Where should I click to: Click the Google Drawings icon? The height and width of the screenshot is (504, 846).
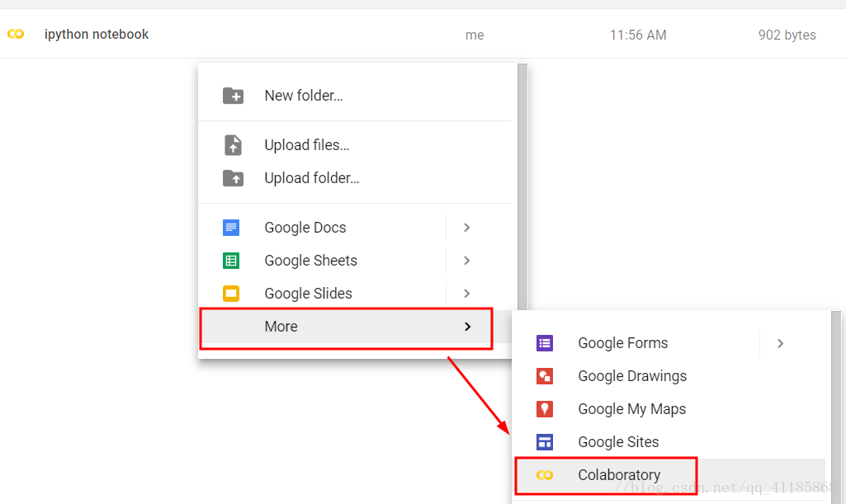click(x=544, y=376)
